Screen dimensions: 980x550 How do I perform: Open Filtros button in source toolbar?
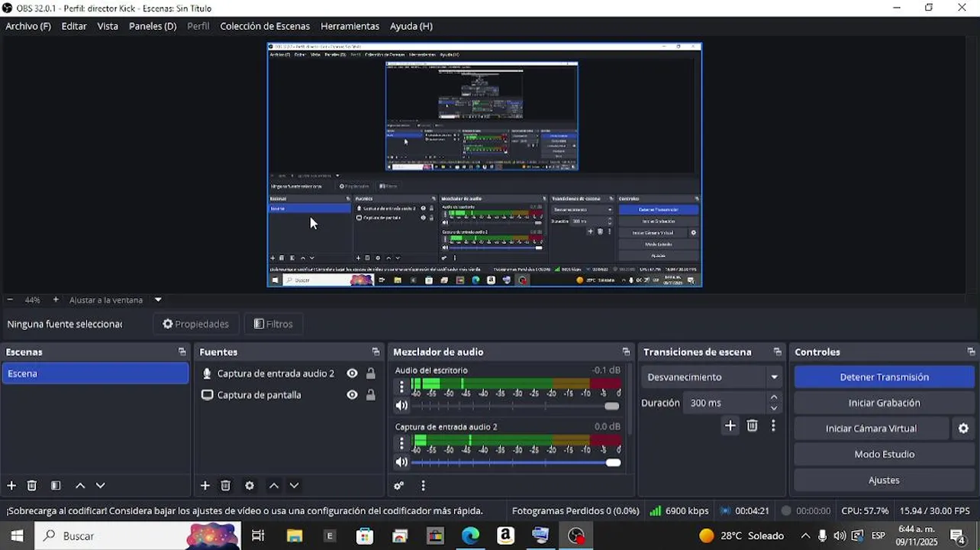point(273,324)
